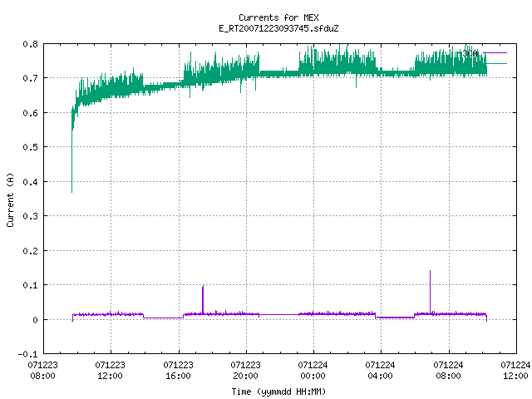The image size is (532, 399).
Task: Click the legend label text beside the purple sample
Action: click(x=470, y=53)
